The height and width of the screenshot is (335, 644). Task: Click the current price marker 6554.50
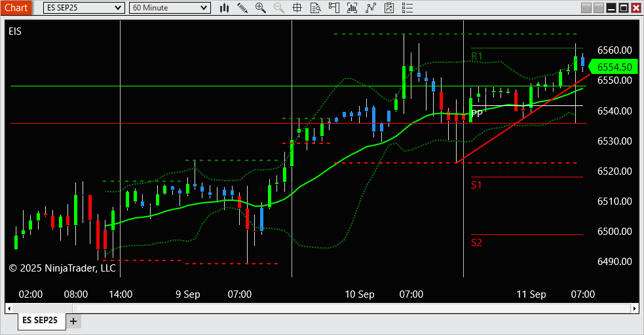[614, 67]
